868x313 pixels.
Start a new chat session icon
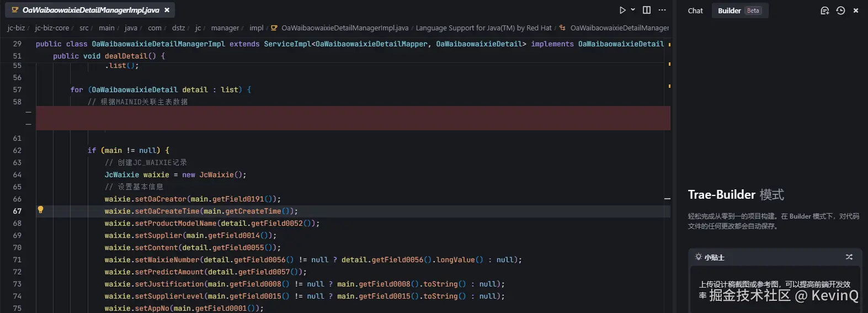pyautogui.click(x=824, y=10)
